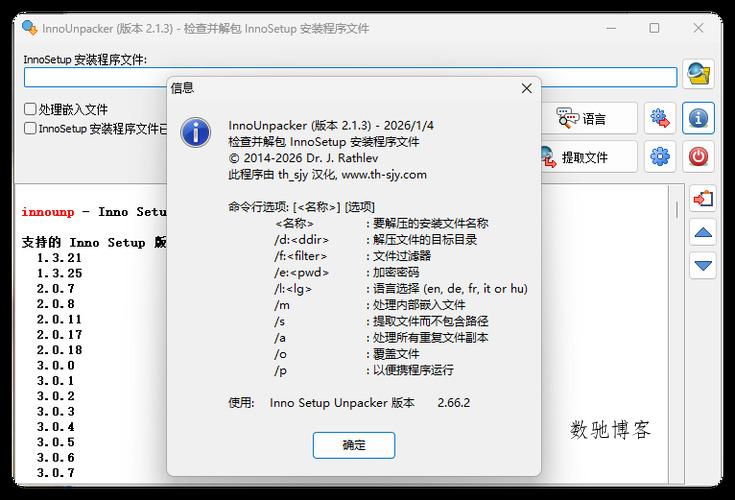Toggle the 处理嵌入文件 checkbox
Image resolution: width=735 pixels, height=500 pixels.
30,109
